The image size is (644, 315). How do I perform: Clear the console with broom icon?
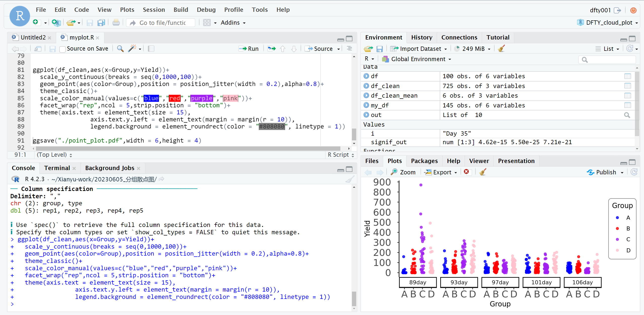tap(350, 179)
